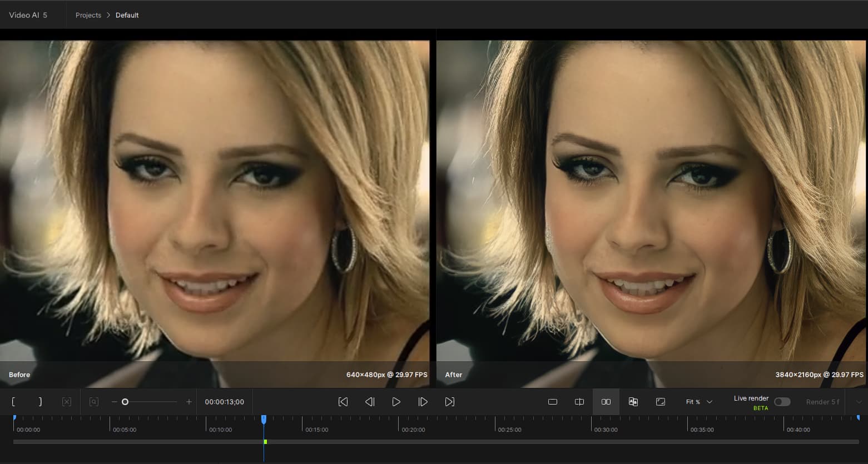Screen dimensions: 868x464
Task: Click the fullscreen preview icon
Action: [x=661, y=402]
